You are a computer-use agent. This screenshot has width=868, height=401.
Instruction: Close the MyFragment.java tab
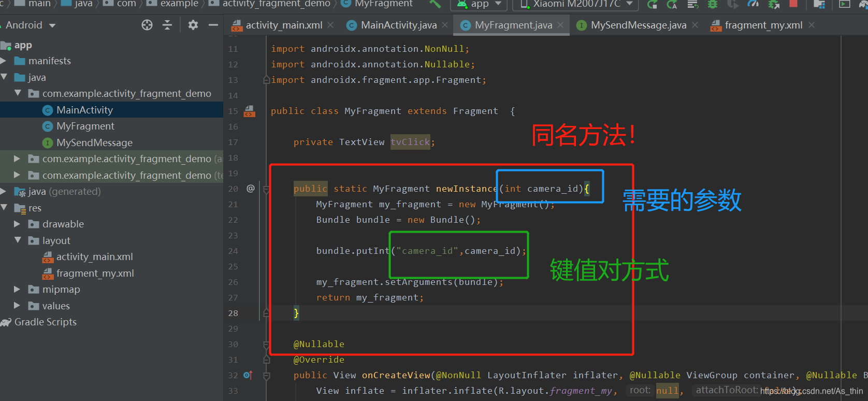tap(560, 25)
